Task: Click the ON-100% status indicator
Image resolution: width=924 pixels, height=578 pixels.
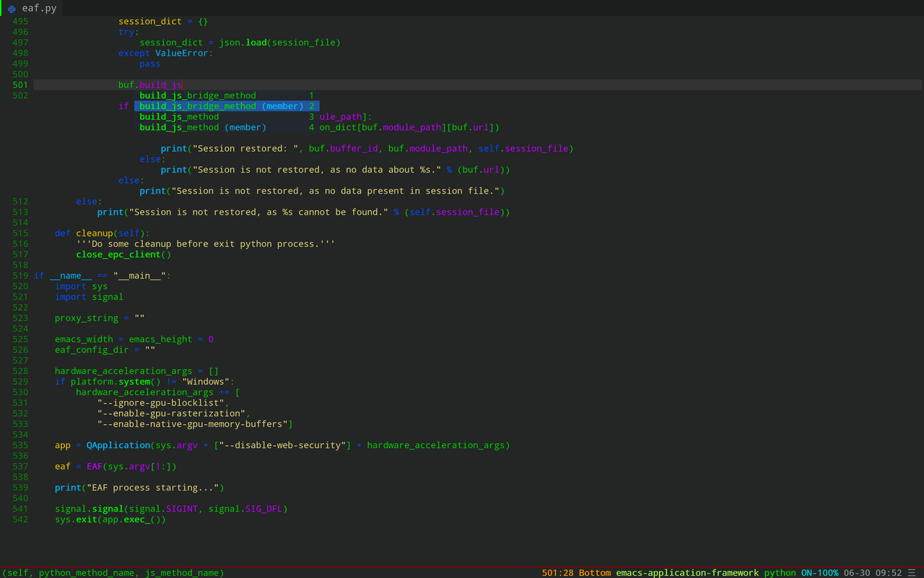Action: [820, 573]
